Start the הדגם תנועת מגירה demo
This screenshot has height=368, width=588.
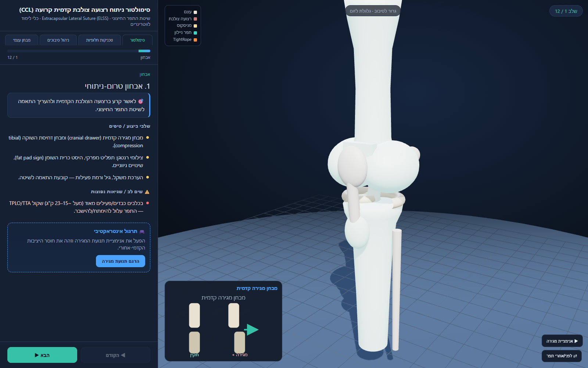[121, 261]
